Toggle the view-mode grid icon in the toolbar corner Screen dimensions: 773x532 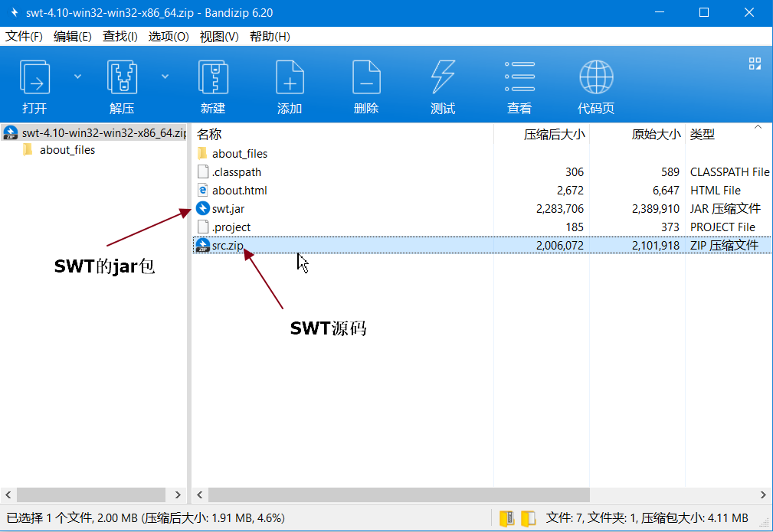tap(755, 64)
